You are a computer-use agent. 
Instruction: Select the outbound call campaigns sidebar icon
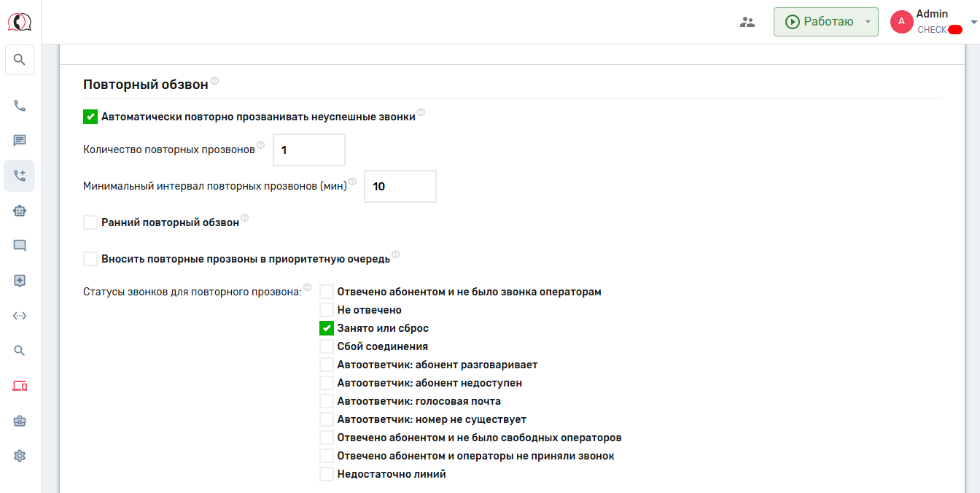point(20,176)
